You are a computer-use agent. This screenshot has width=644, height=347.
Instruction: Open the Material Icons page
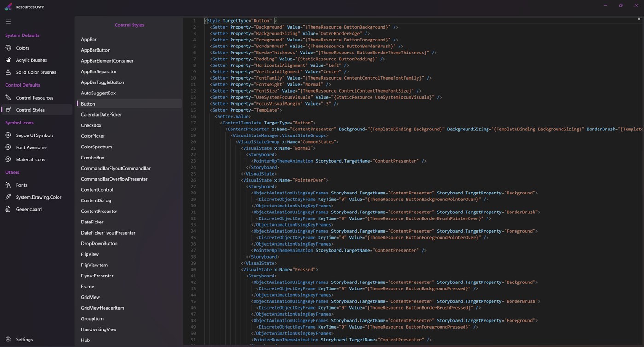(x=31, y=159)
